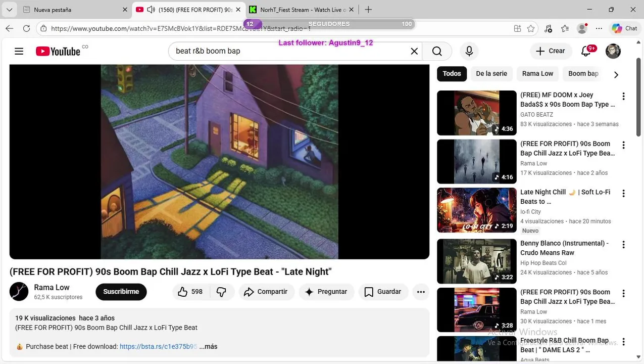
Task: Click the browser address bar URL
Action: tap(181, 28)
